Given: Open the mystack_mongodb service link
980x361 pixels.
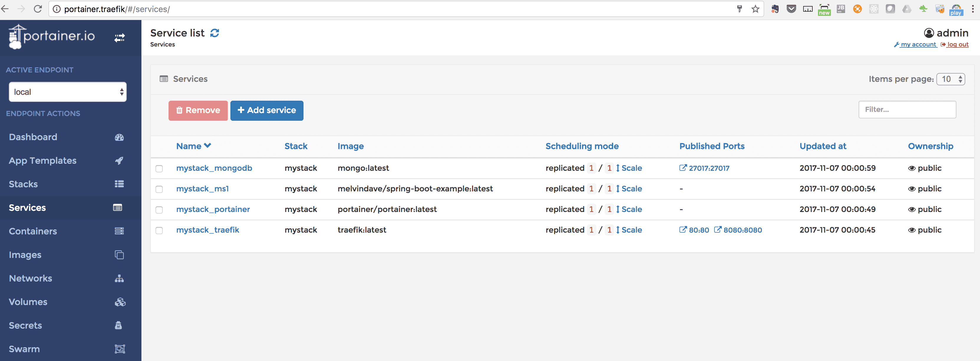Looking at the screenshot, I should (x=214, y=168).
